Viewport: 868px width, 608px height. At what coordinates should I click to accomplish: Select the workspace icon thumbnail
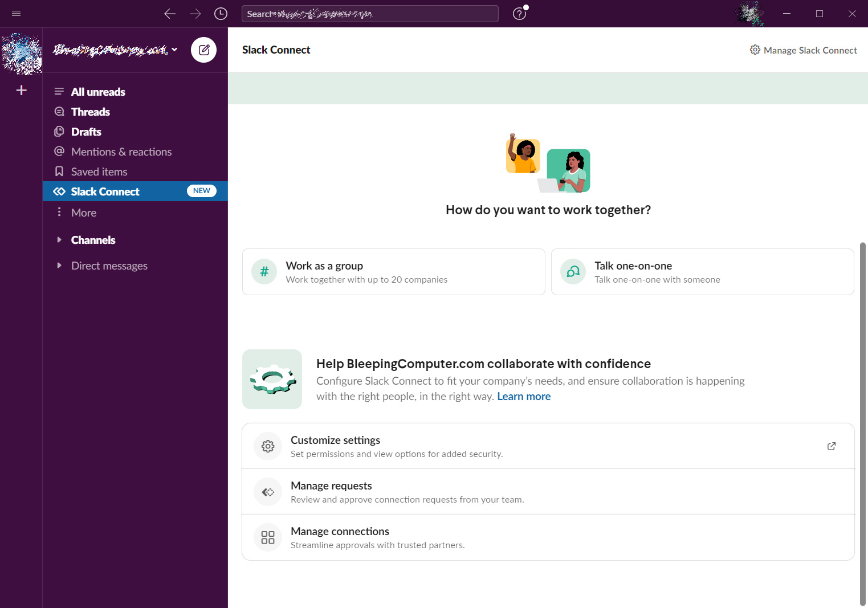coord(22,54)
